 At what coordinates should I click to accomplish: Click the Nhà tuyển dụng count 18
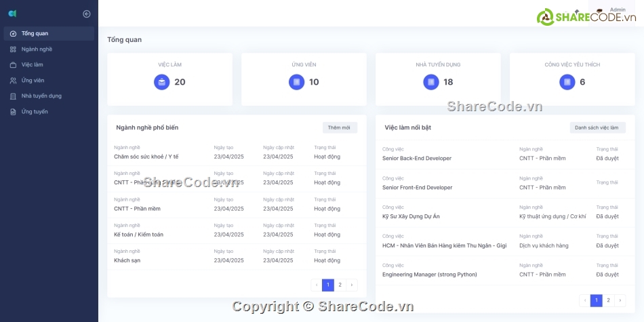coord(448,82)
